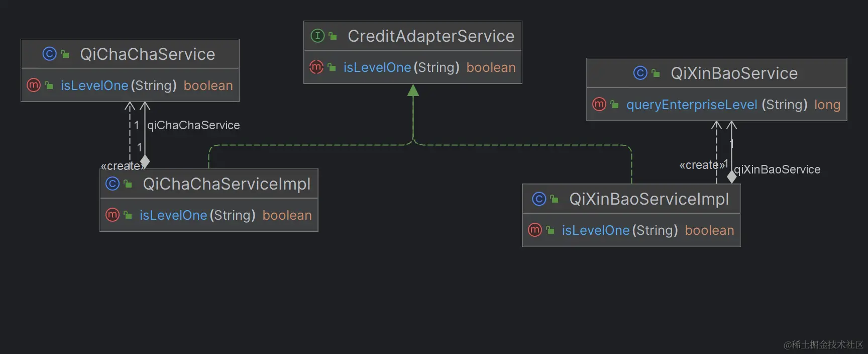The width and height of the screenshot is (868, 354).
Task: Click isLevelOne method in CreditAdapterService
Action: (377, 67)
